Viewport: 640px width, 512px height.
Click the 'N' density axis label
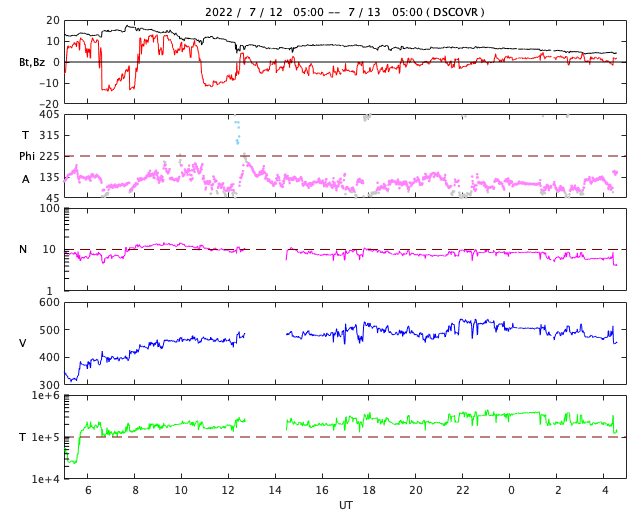(x=23, y=249)
